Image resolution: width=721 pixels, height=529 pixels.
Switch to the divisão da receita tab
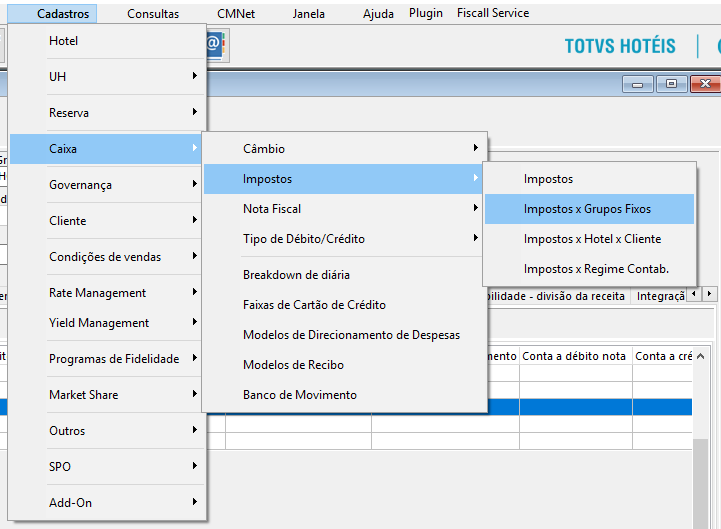557,296
